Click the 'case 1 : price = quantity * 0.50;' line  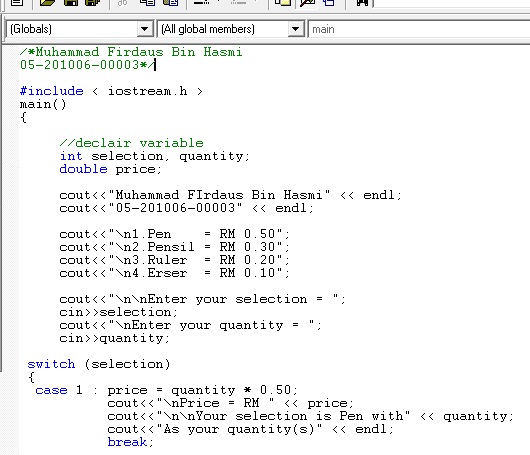pos(167,390)
